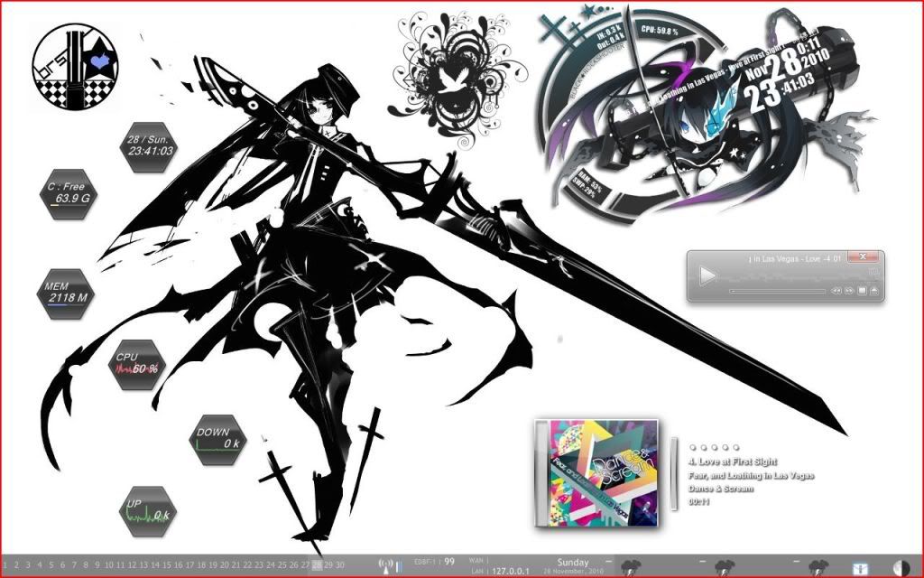Click the date and time hexagon widget
This screenshot has width=924, height=578.
tap(149, 147)
